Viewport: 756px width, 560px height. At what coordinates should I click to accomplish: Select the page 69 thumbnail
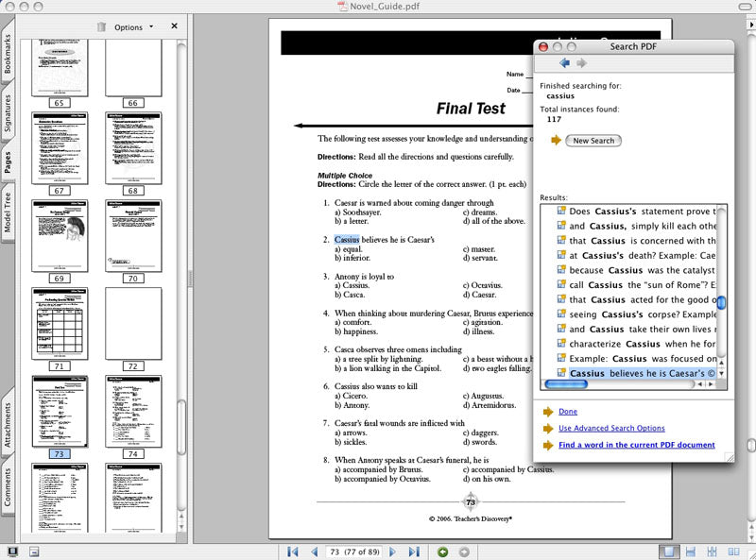(60, 235)
